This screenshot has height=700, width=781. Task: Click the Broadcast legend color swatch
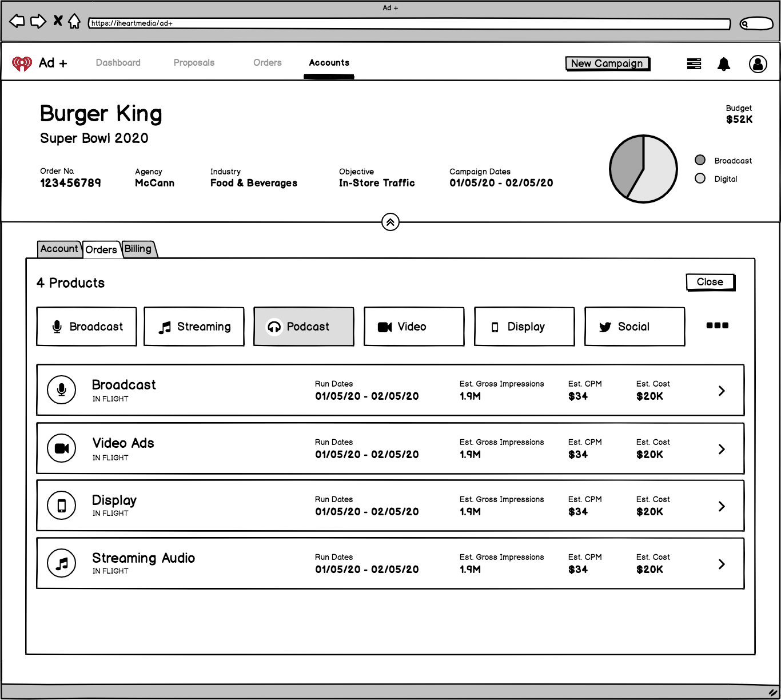click(x=700, y=160)
